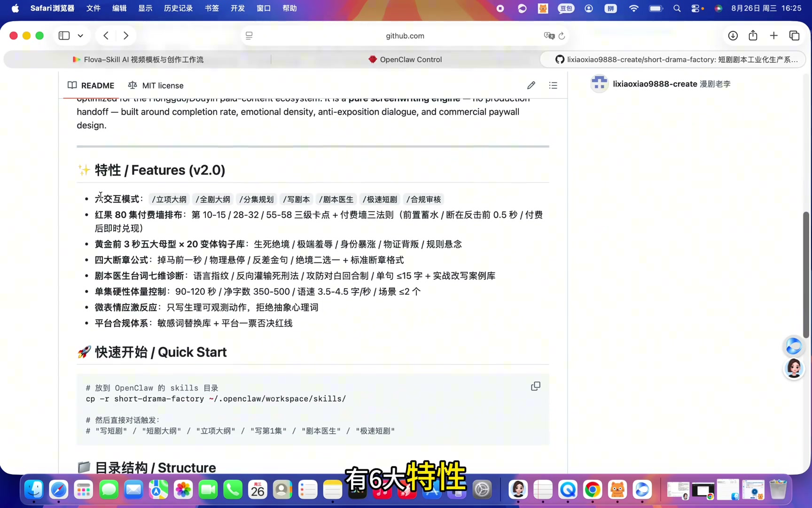Show Safari downloads
812x508 pixels.
[x=733, y=36]
